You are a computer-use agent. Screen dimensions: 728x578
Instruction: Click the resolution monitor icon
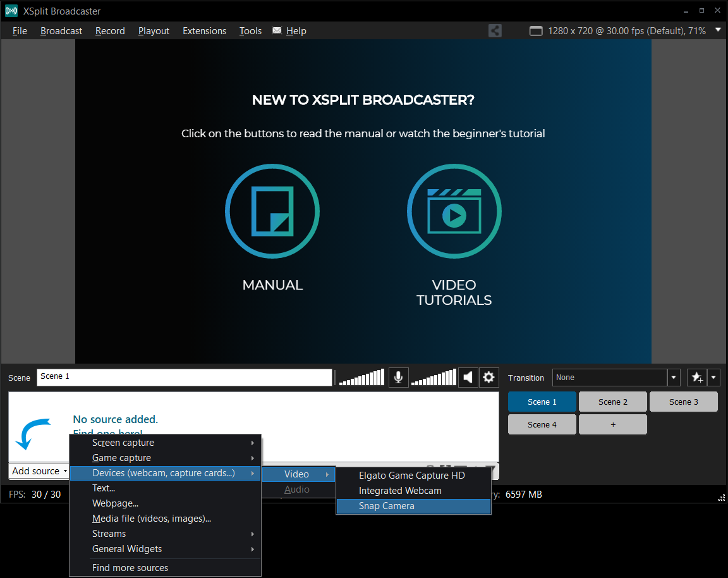coord(536,31)
